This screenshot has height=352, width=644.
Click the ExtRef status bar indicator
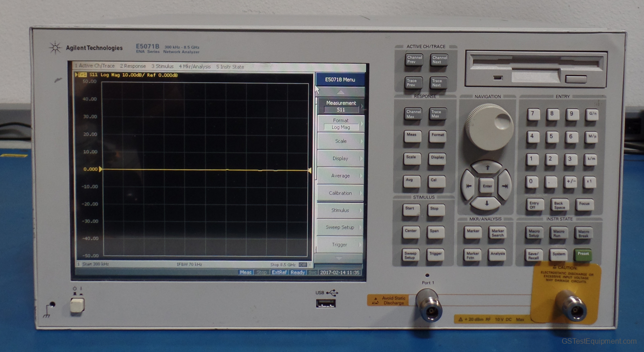(x=280, y=273)
